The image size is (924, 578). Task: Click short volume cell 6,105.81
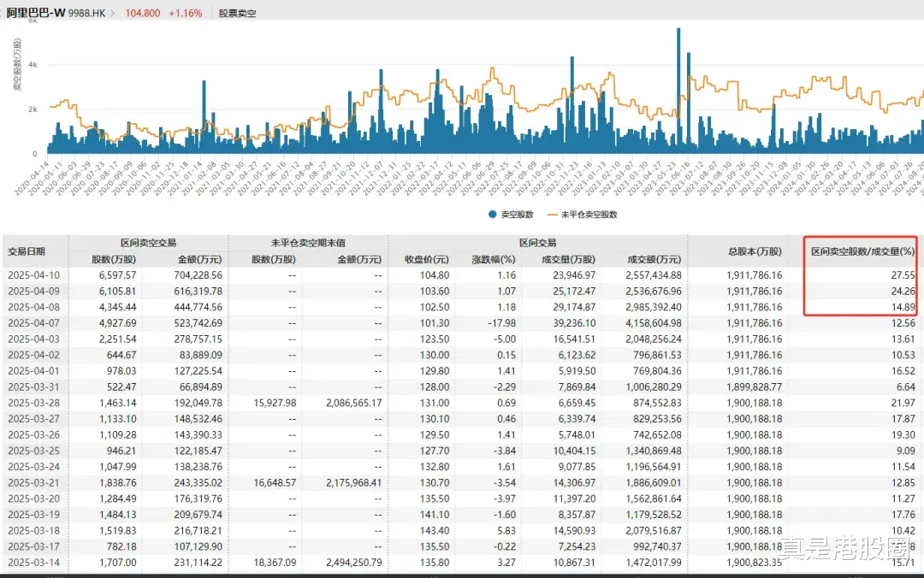coord(118,291)
